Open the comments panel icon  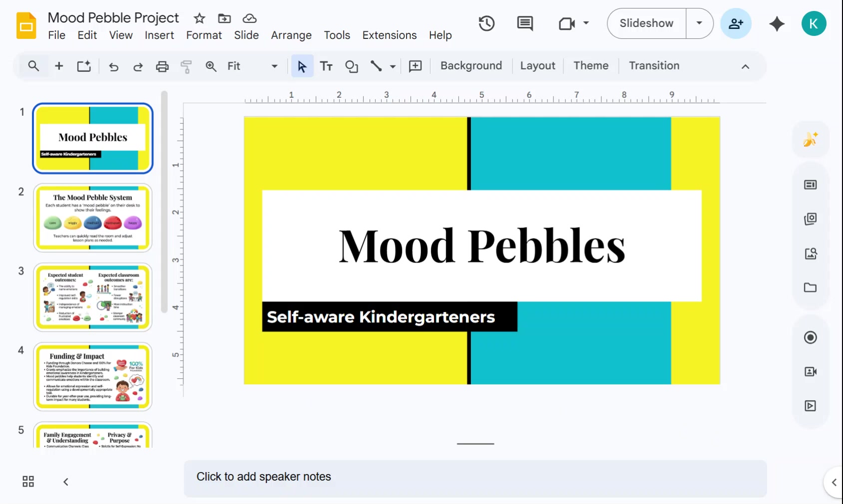coord(524,23)
